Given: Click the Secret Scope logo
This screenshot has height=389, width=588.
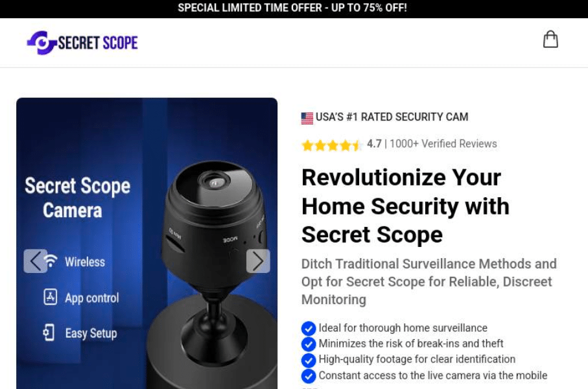Looking at the screenshot, I should (82, 42).
